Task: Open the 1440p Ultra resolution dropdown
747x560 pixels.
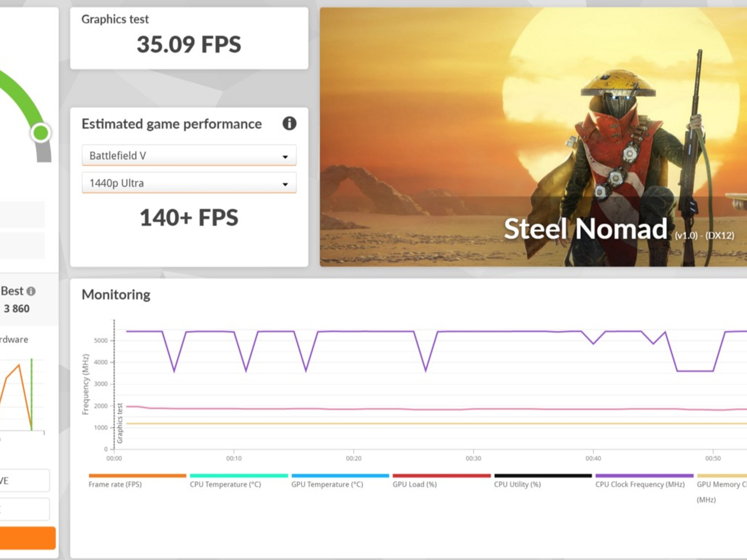Action: coord(189,183)
